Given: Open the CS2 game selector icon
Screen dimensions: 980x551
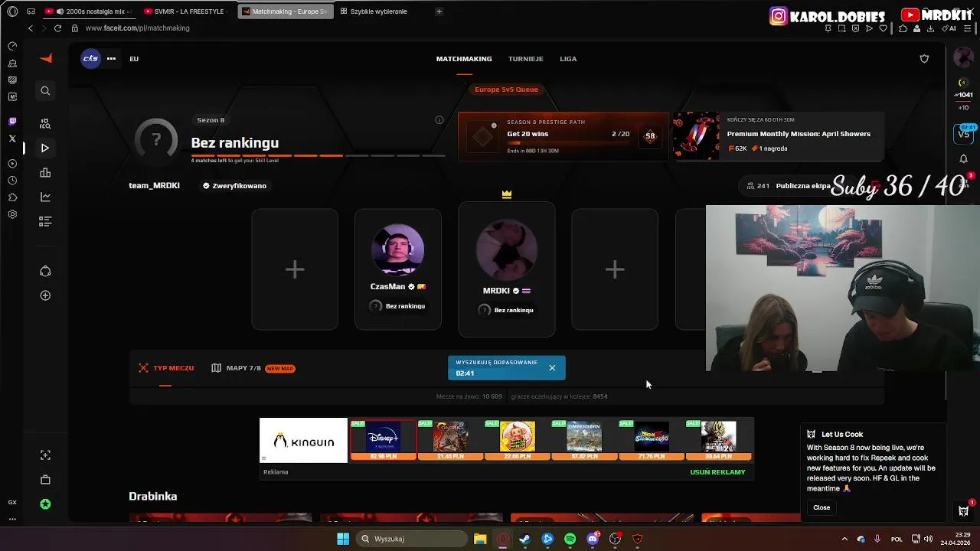Looking at the screenshot, I should point(90,59).
